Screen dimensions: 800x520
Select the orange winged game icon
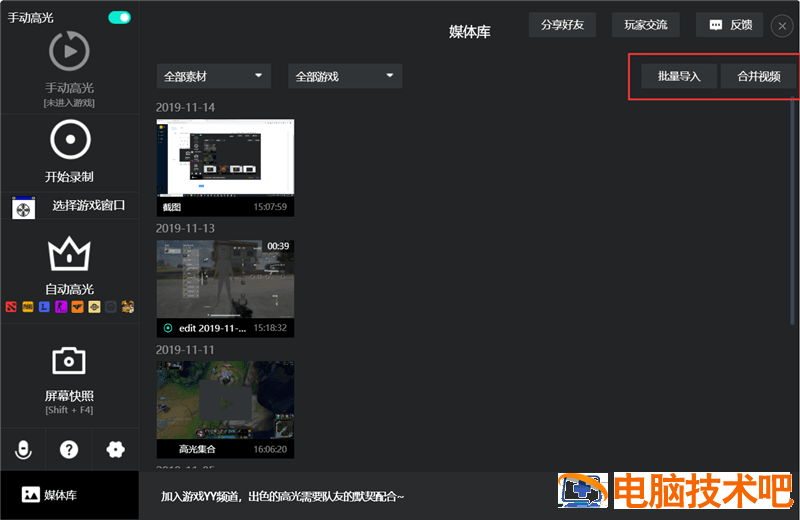(78, 307)
